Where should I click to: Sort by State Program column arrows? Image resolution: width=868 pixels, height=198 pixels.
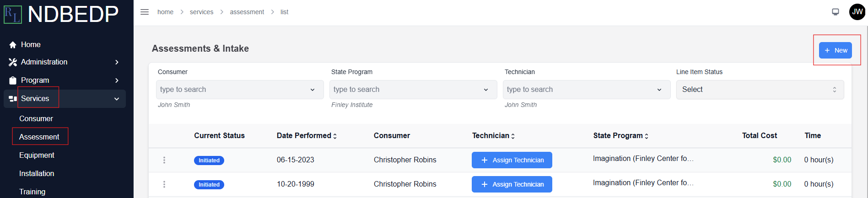coord(647,136)
